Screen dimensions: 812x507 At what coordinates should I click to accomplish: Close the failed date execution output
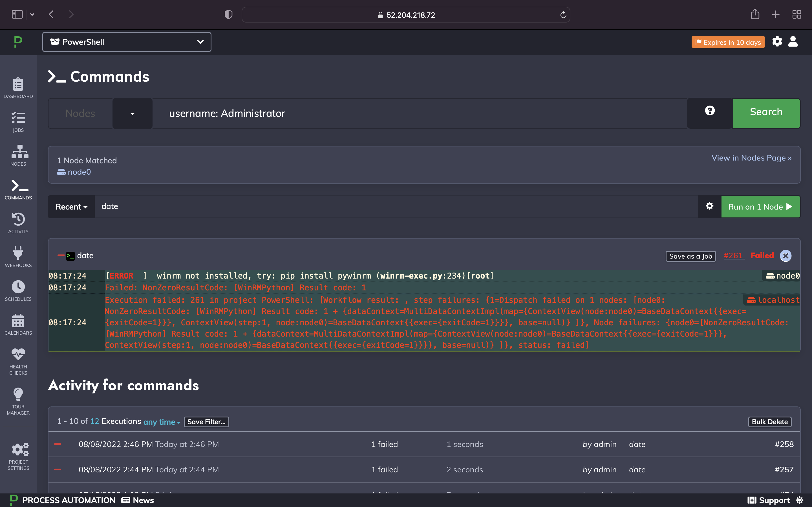785,256
